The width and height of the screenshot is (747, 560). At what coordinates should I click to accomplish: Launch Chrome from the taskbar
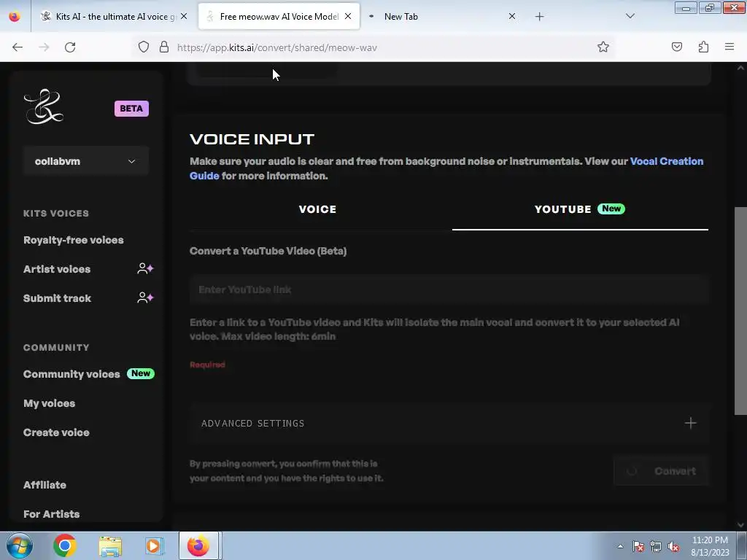pos(65,545)
